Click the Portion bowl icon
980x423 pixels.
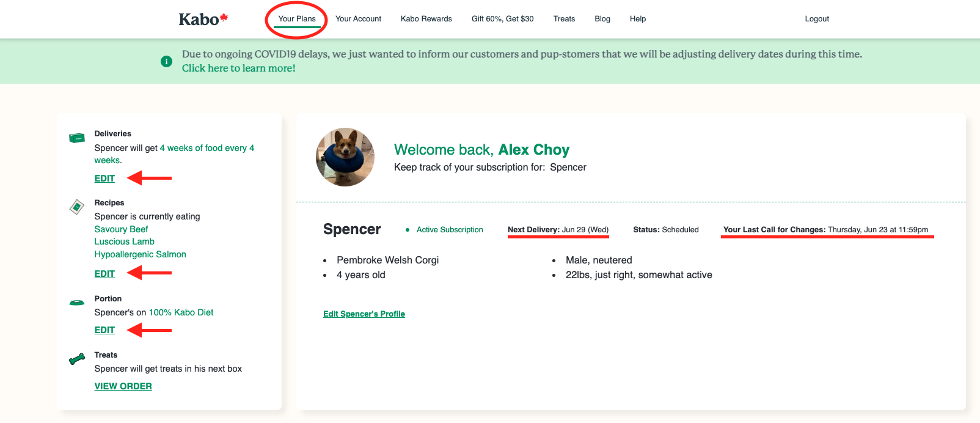(x=77, y=303)
